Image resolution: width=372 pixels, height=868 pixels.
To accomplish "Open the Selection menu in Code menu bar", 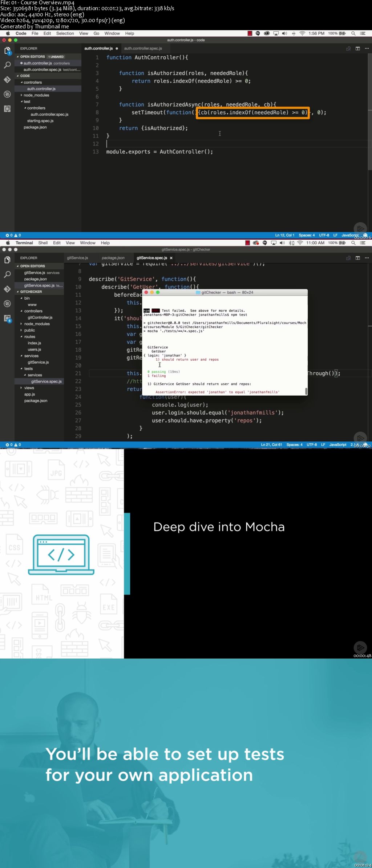I will pyautogui.click(x=65, y=33).
